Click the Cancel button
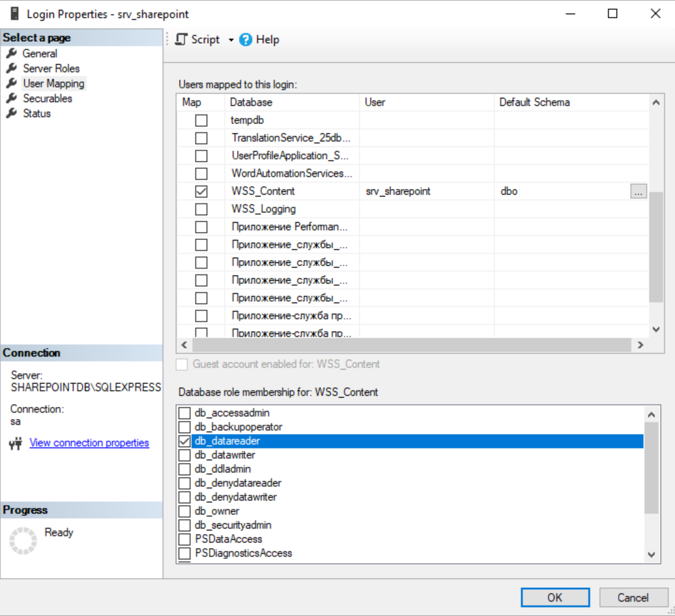Image resolution: width=675 pixels, height=616 pixels. 633,597
